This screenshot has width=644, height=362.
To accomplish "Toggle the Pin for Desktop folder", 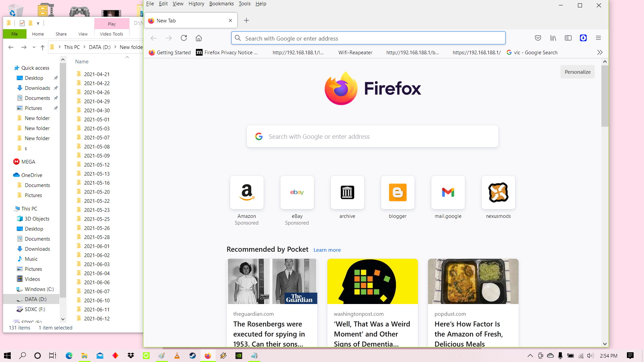I will (55, 77).
